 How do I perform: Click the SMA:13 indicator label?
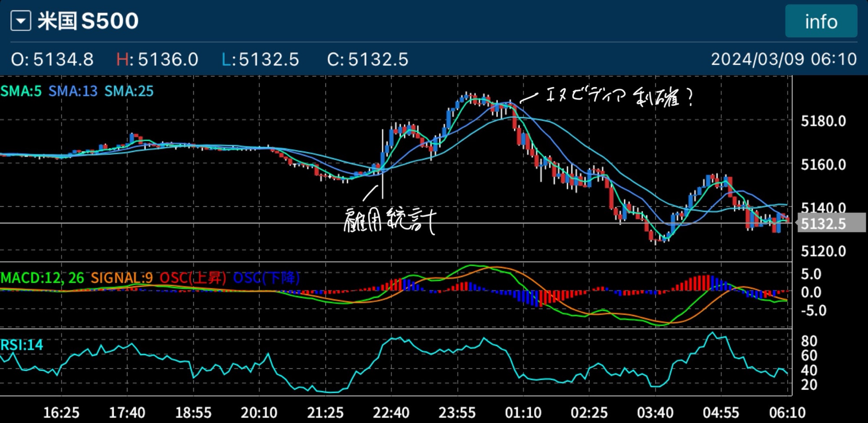73,91
